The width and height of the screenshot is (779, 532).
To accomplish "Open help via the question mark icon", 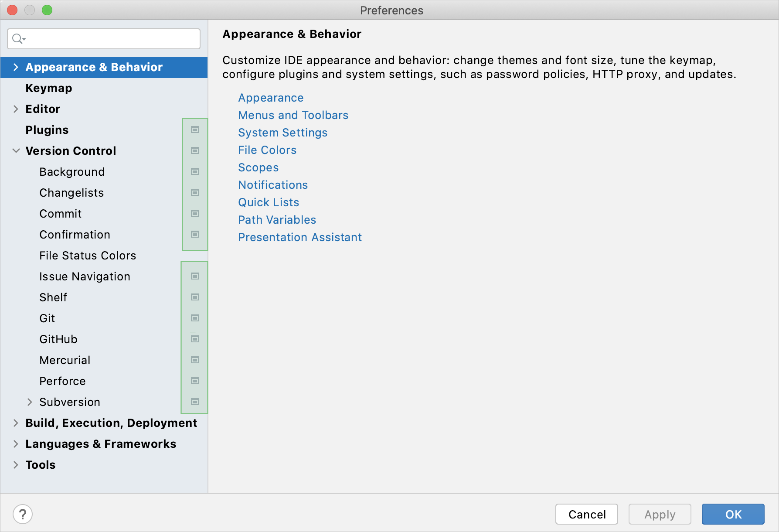I will tap(23, 514).
